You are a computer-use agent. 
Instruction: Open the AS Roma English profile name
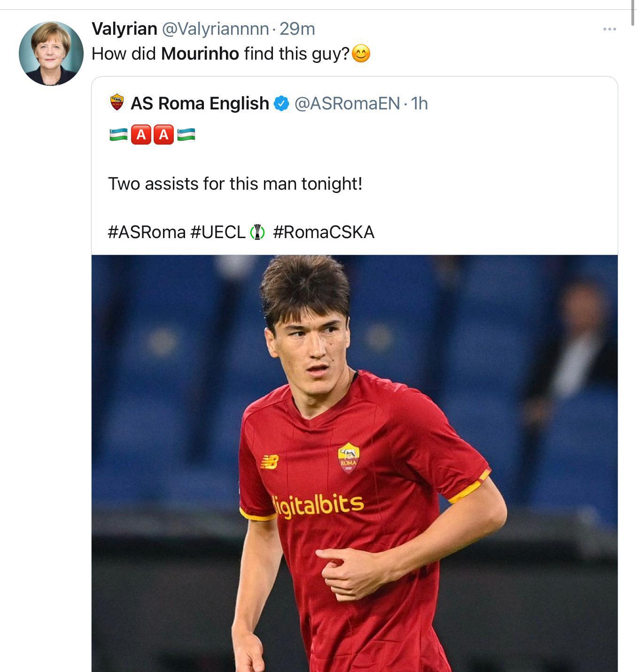[200, 103]
